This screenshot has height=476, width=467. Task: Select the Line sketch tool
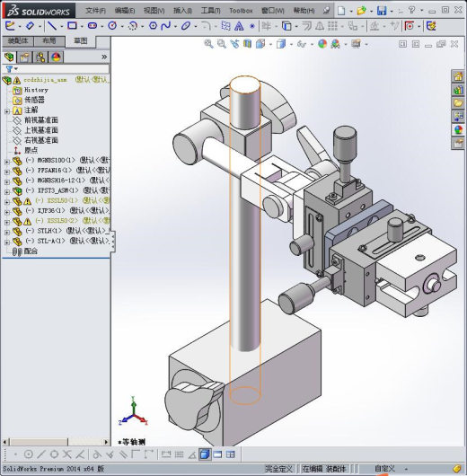click(52, 26)
